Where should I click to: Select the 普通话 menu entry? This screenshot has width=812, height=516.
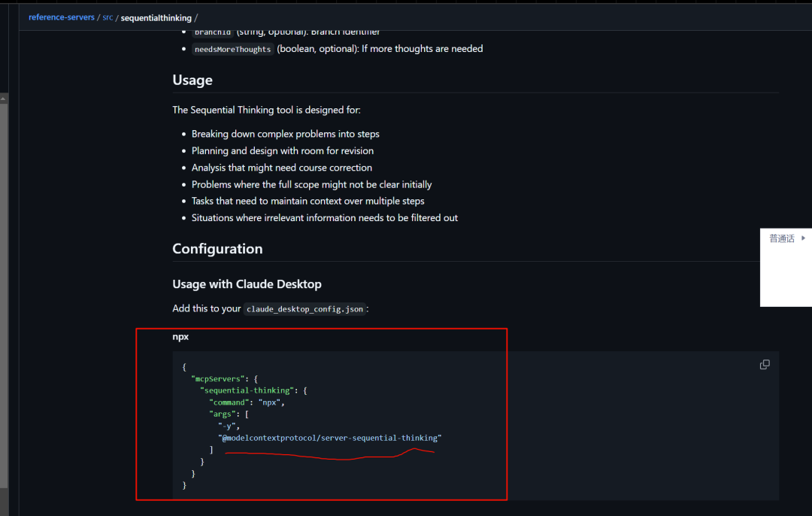tap(781, 238)
